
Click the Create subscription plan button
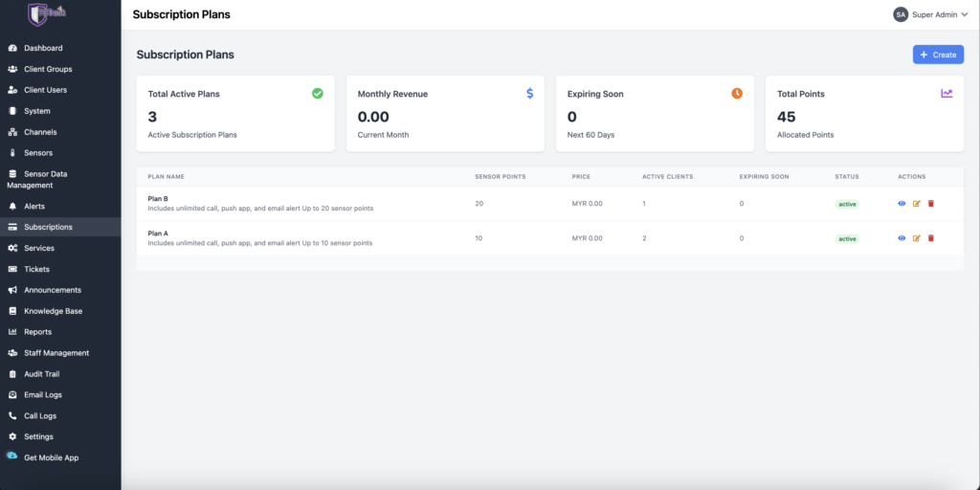click(x=938, y=55)
